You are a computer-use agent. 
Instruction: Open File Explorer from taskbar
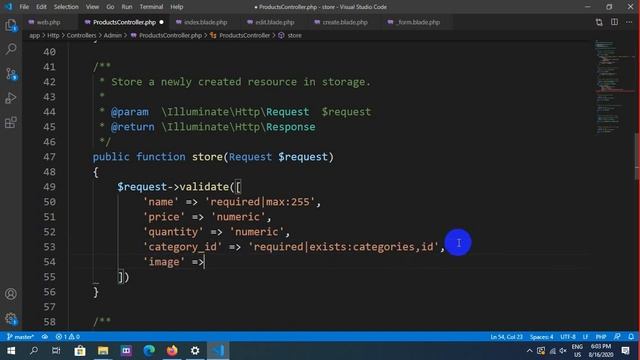(103, 351)
